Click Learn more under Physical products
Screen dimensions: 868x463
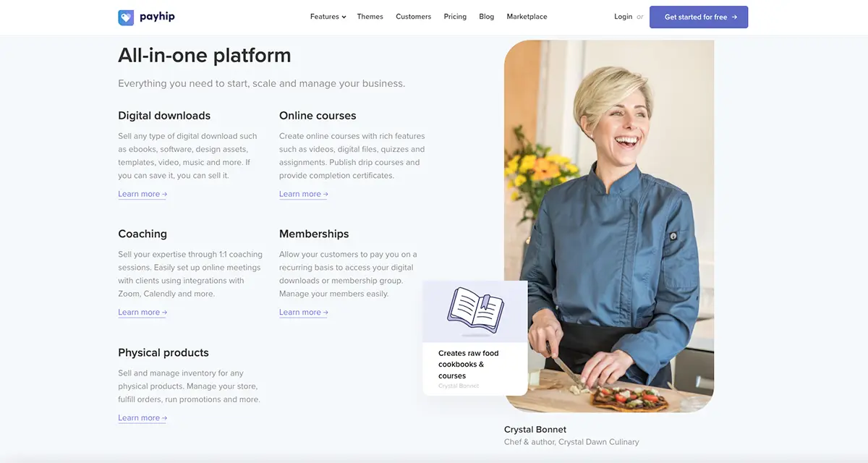142,418
